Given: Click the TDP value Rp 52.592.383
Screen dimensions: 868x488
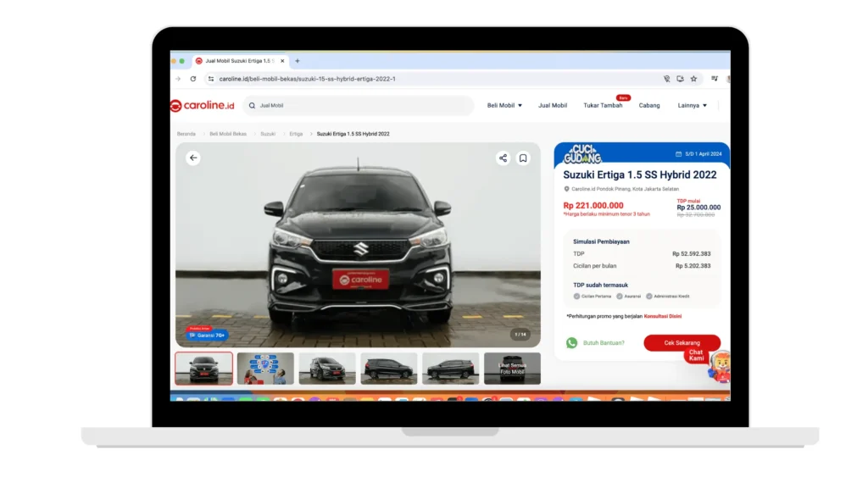Looking at the screenshot, I should tap(692, 254).
